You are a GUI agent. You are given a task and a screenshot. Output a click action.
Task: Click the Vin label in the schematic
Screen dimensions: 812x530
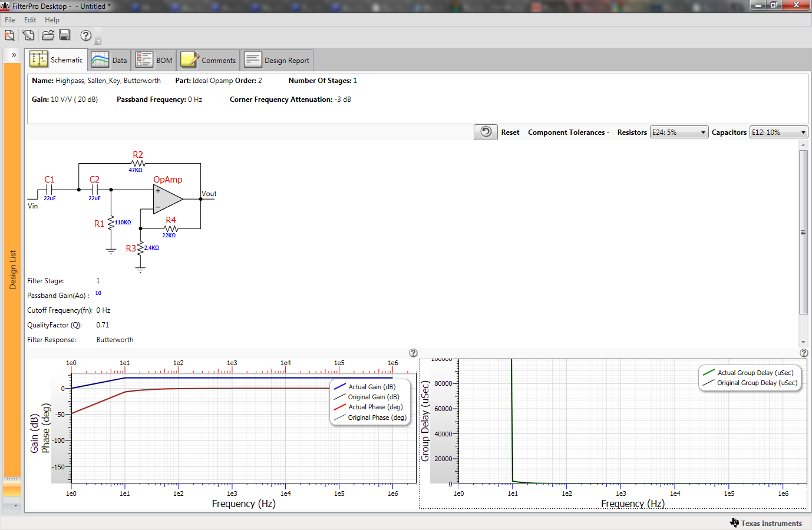point(32,206)
